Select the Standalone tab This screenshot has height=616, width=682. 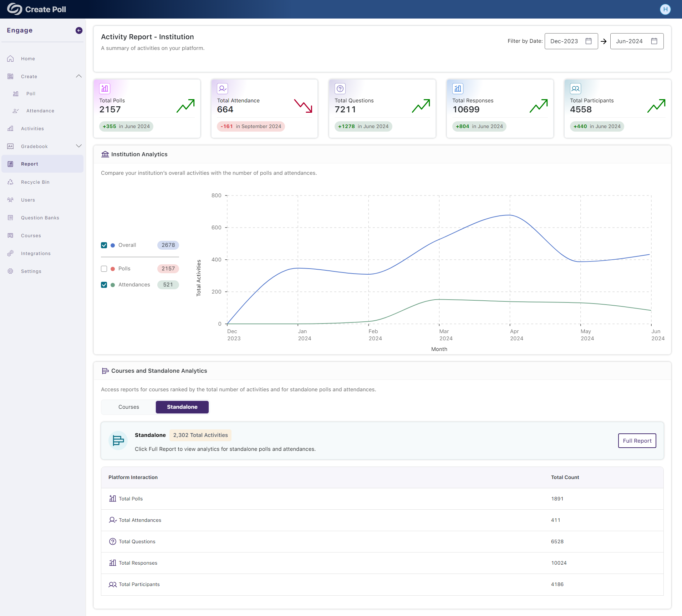[x=182, y=407]
